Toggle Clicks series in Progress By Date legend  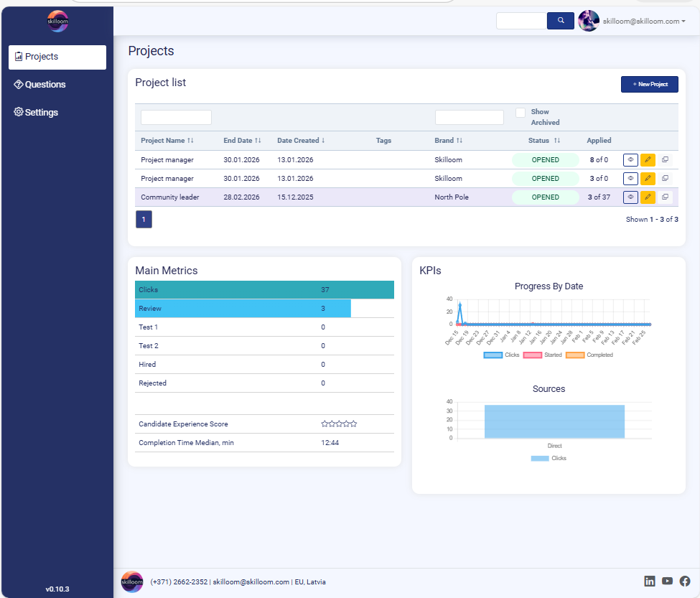[501, 355]
